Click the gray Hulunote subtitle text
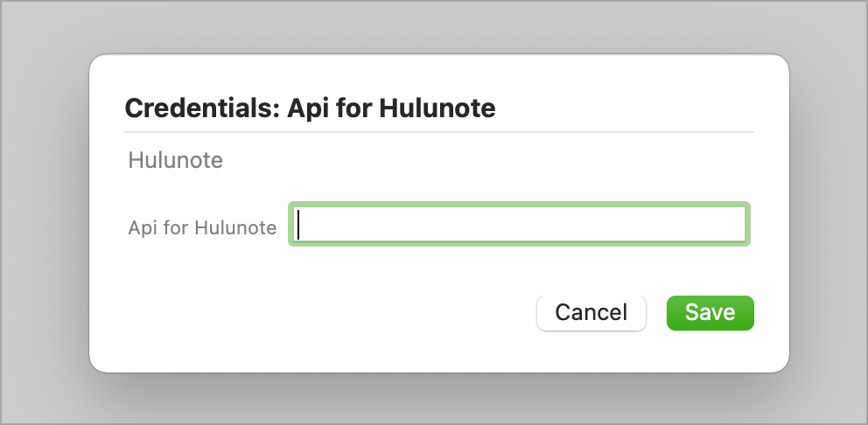Image resolution: width=868 pixels, height=425 pixels. 175,161
